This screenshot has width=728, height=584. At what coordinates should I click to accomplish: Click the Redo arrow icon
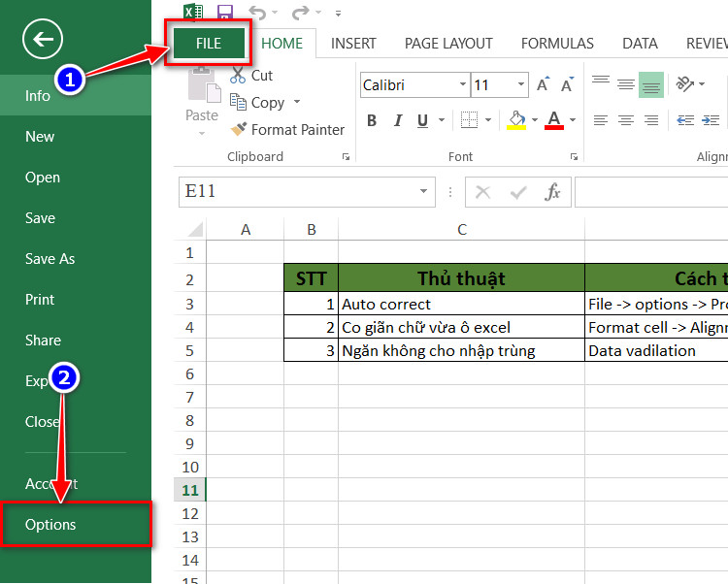pyautogui.click(x=300, y=13)
